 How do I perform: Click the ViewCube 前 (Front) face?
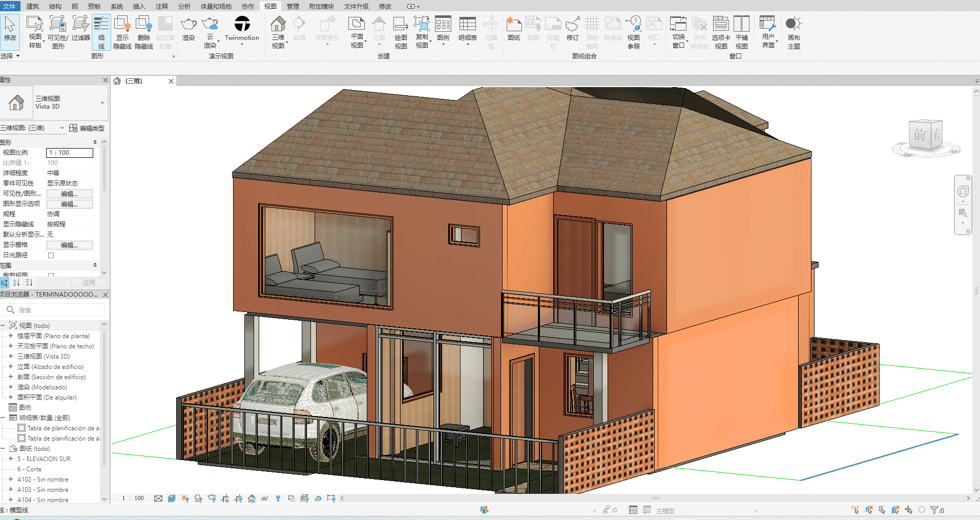[x=920, y=135]
